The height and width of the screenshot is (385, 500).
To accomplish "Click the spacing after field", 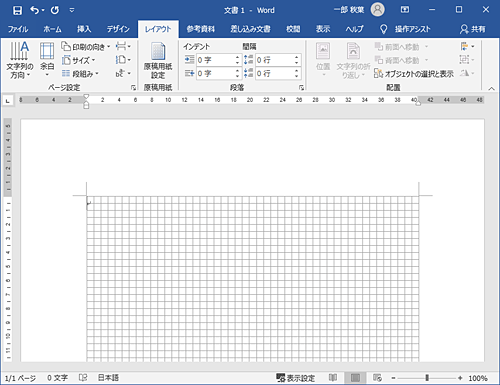I will coord(275,73).
